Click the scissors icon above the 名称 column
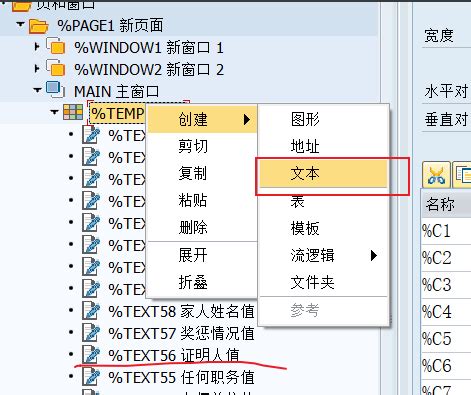The height and width of the screenshot is (395, 471). point(436,175)
